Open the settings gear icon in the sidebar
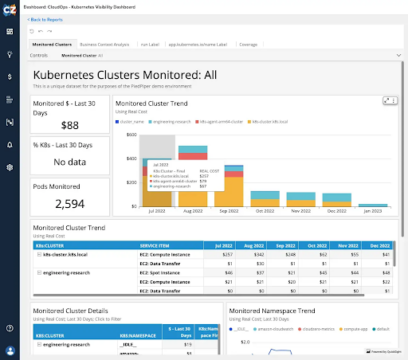 click(10, 167)
